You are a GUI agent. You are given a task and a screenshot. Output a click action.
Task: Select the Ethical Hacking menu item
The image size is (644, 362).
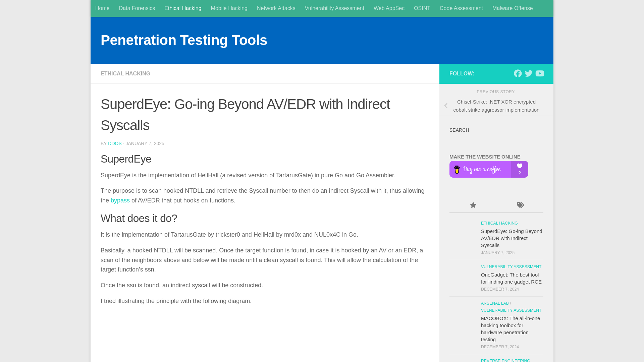click(x=183, y=8)
